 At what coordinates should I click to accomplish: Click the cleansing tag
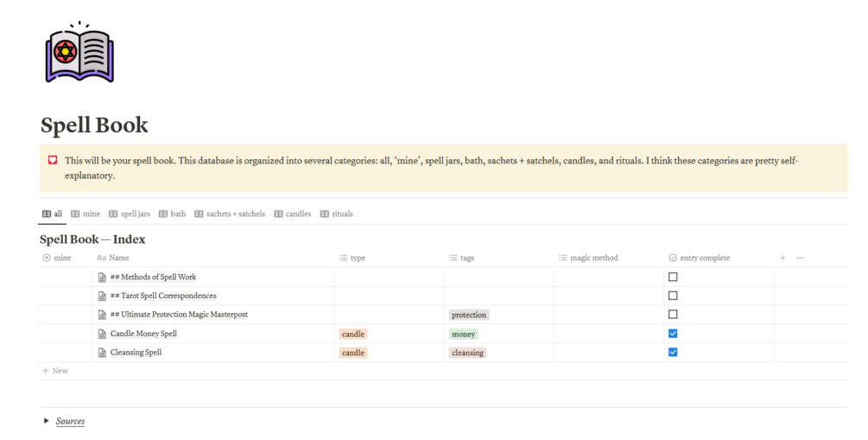[468, 353]
